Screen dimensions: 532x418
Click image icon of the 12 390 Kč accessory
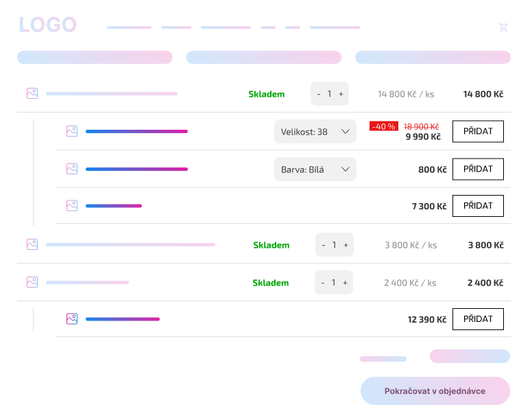tap(72, 319)
